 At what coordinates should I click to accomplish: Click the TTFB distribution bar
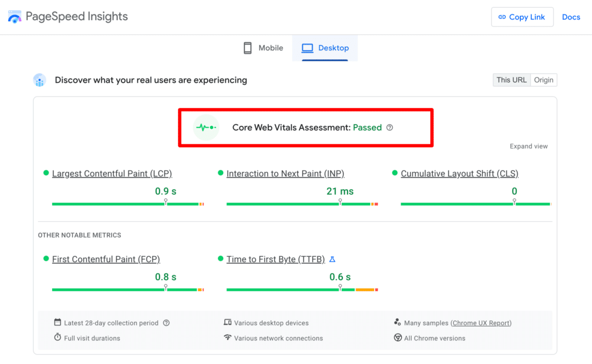tap(302, 289)
